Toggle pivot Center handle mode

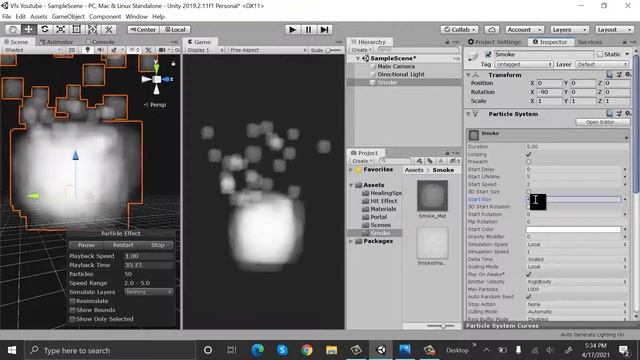(143, 29)
